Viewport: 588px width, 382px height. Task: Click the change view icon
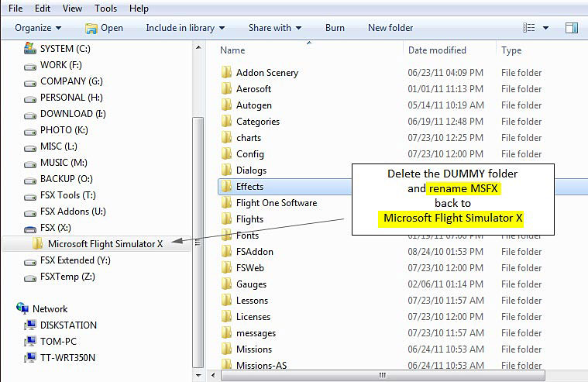(529, 28)
